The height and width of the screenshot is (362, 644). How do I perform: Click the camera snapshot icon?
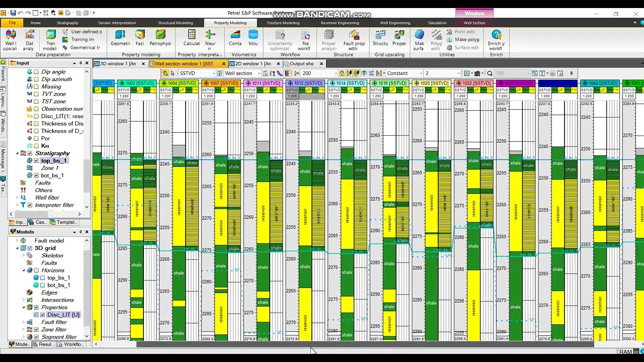477,73
